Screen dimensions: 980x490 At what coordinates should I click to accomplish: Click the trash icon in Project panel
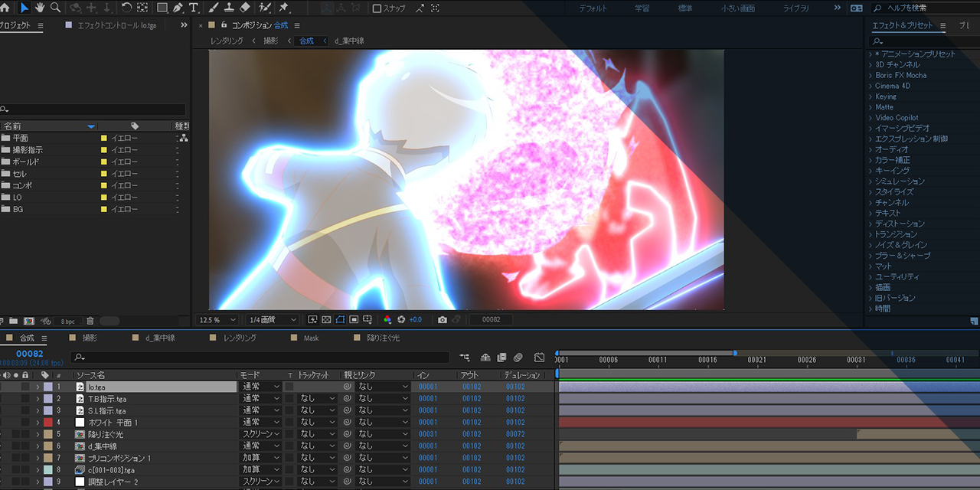tap(90, 321)
